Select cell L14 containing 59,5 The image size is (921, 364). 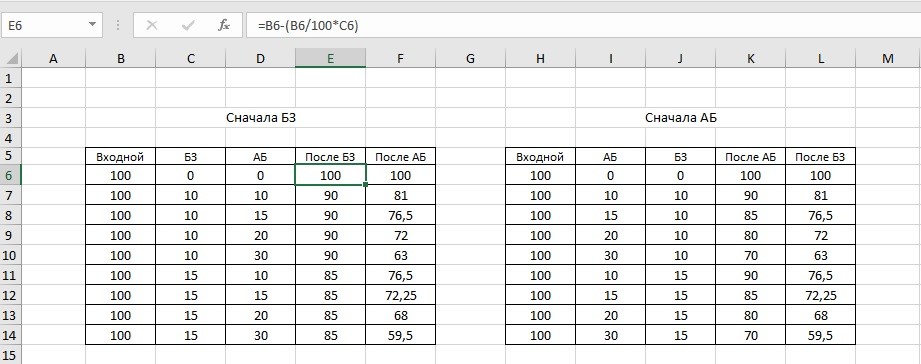(x=821, y=335)
